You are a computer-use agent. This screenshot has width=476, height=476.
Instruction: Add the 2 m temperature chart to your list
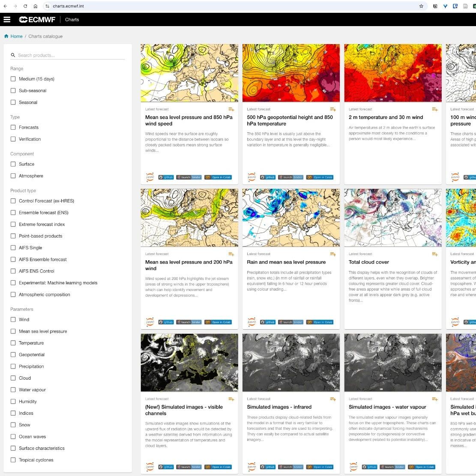tap(434, 109)
